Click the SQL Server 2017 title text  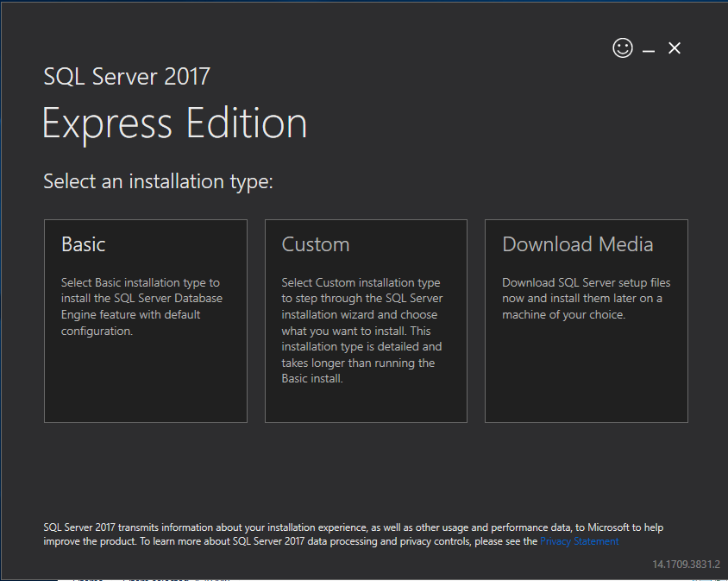tap(127, 77)
